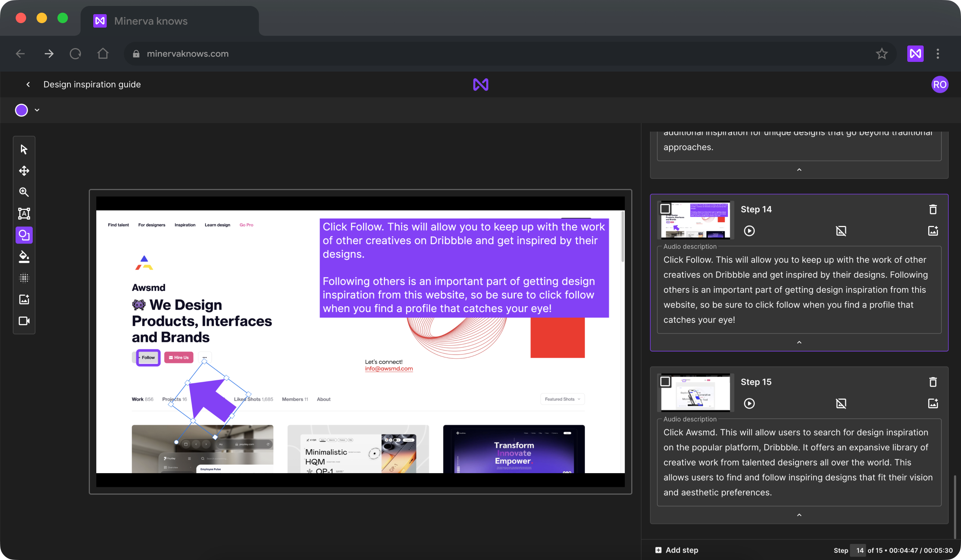Open Featured Shots dropdown in canvas
The height and width of the screenshot is (560, 961).
tap(563, 399)
